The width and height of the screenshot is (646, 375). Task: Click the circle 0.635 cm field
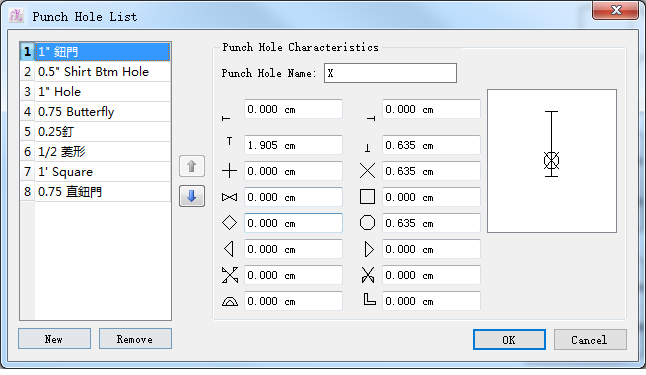click(431, 223)
